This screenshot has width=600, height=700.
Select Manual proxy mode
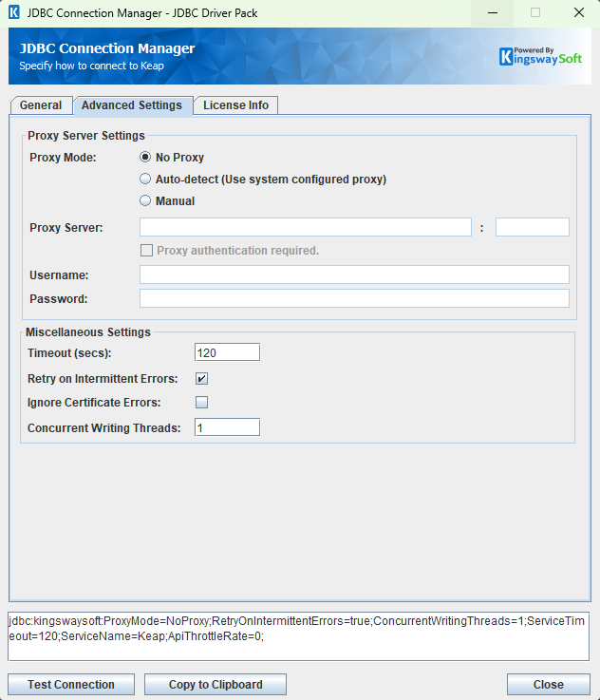145,200
